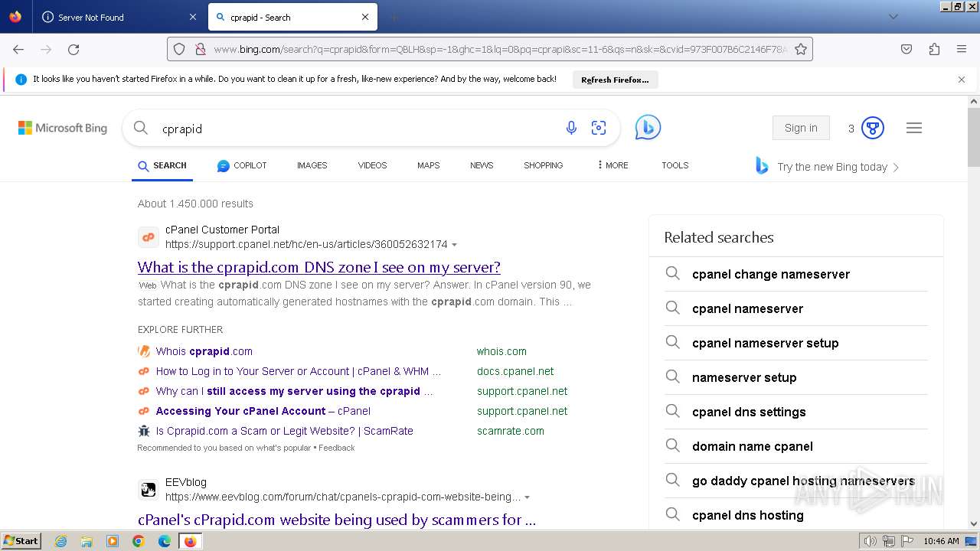
Task: Expand the MORE menu
Action: 612,165
